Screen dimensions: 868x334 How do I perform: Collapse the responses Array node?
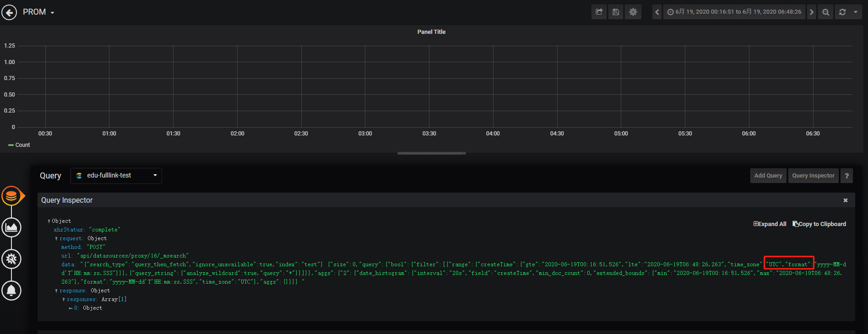pos(64,300)
